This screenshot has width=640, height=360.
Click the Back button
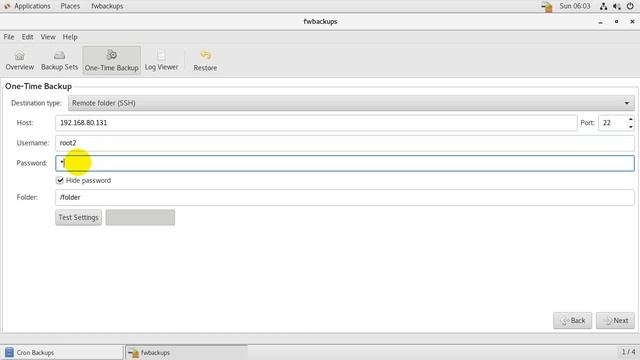[573, 320]
